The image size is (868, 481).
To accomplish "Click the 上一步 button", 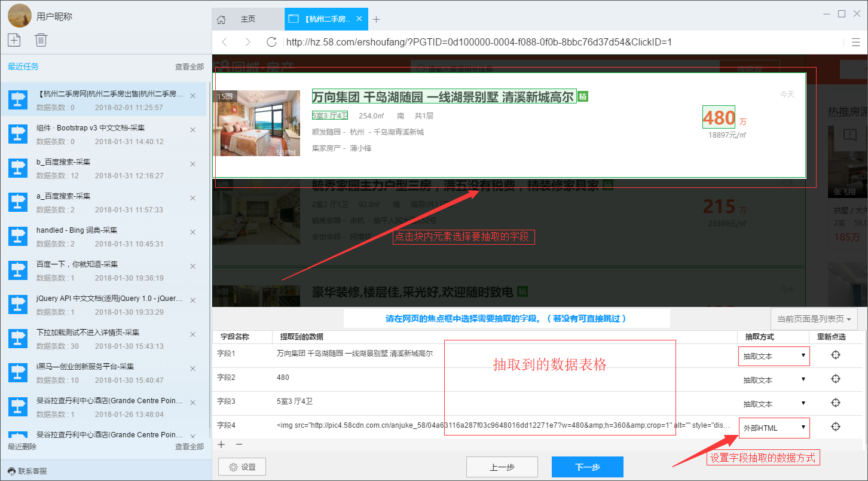I will (502, 467).
